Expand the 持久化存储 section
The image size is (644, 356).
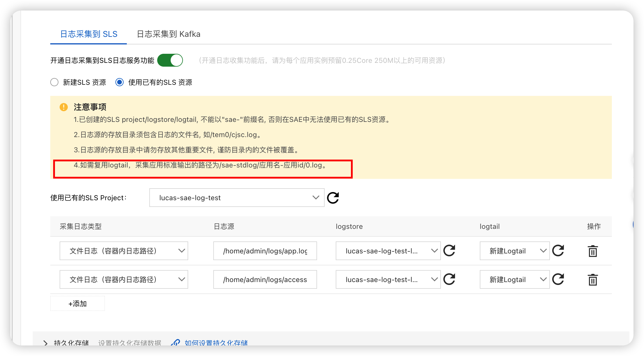(x=46, y=343)
